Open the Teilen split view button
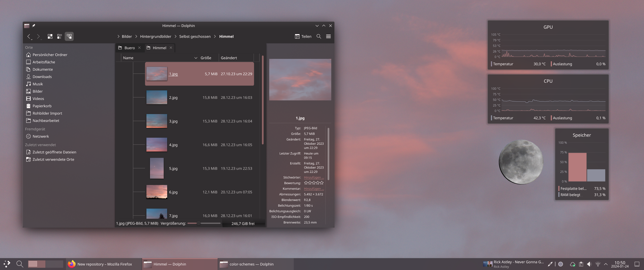This screenshot has width=644, height=270. [303, 36]
